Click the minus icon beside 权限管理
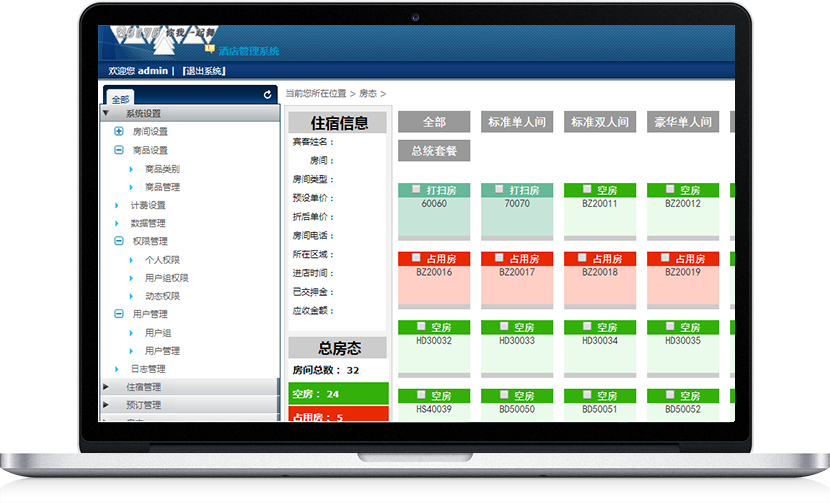The image size is (830, 503). pos(119,241)
